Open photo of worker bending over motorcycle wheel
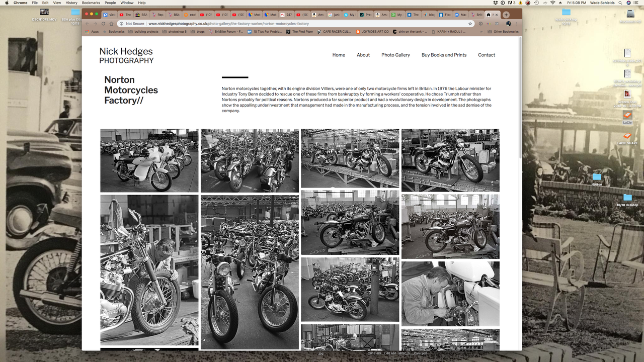Image resolution: width=644 pixels, height=362 pixels. (x=149, y=269)
